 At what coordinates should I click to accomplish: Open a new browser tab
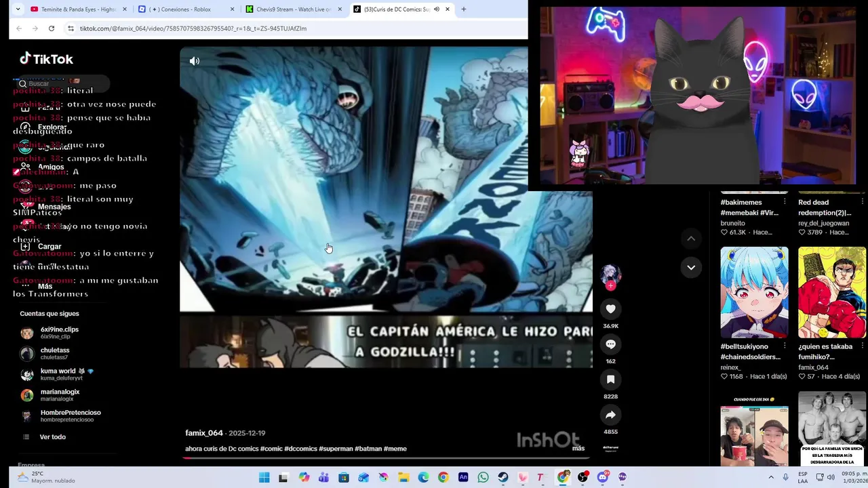[464, 9]
